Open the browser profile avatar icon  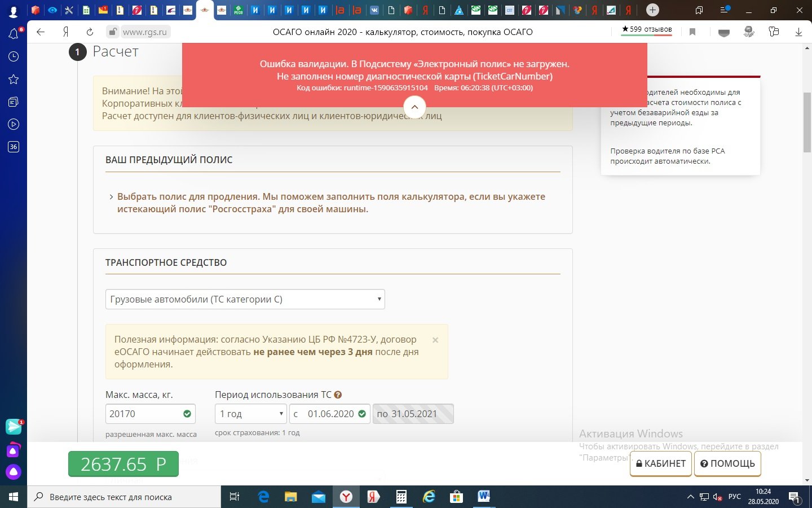pyautogui.click(x=14, y=10)
